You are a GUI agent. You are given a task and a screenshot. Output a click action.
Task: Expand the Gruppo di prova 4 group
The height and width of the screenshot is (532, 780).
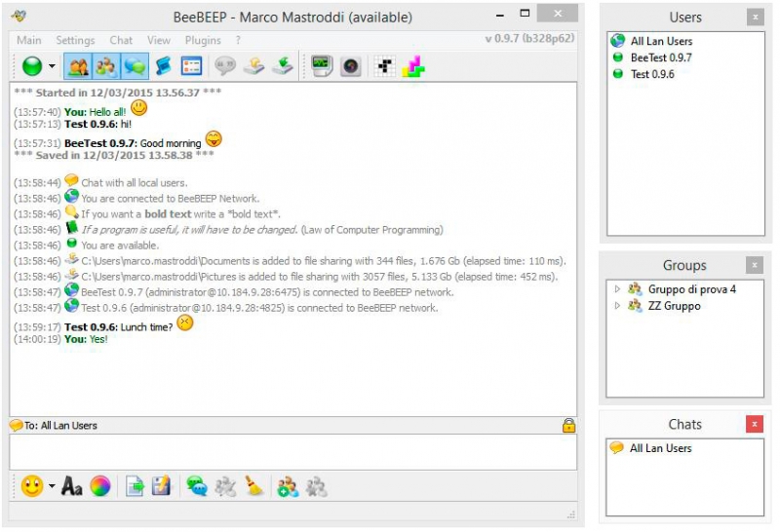617,288
